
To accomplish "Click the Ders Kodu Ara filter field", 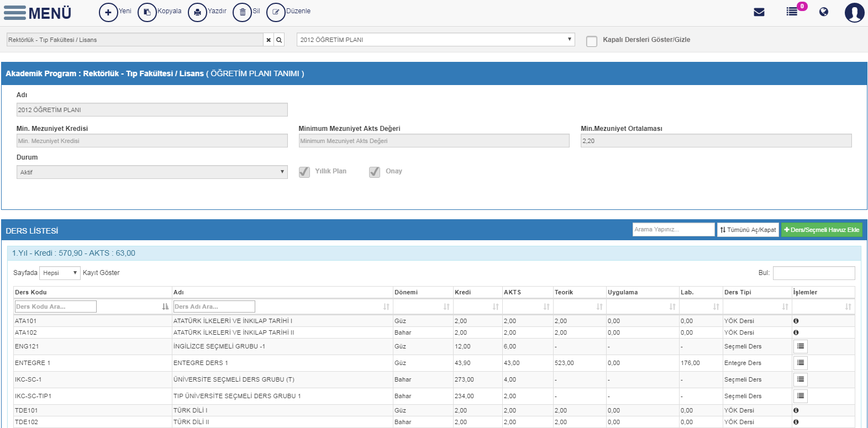I will (x=56, y=307).
